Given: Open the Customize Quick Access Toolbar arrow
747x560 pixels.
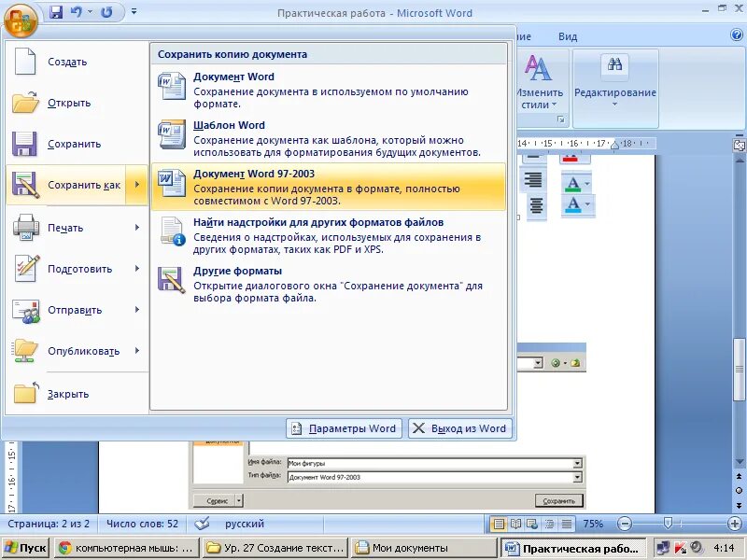Looking at the screenshot, I should coord(134,11).
